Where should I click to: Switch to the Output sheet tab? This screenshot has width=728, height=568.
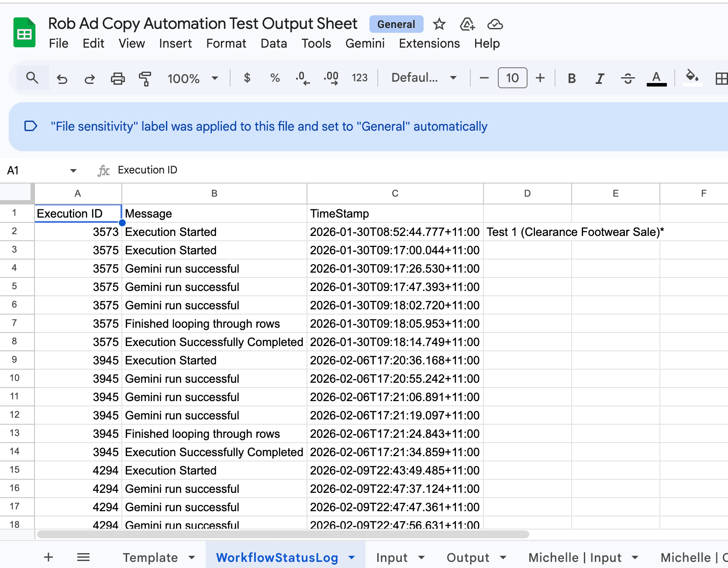[468, 558]
